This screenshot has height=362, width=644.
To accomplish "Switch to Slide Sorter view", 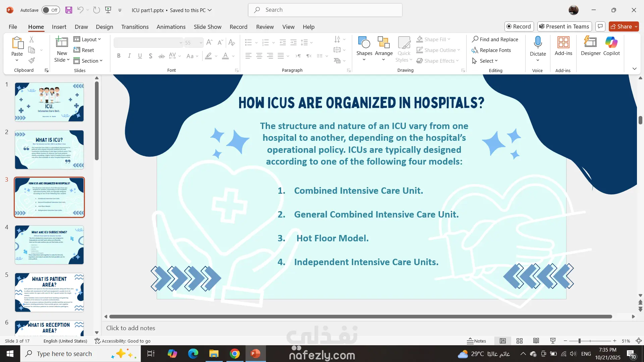I will [519, 341].
